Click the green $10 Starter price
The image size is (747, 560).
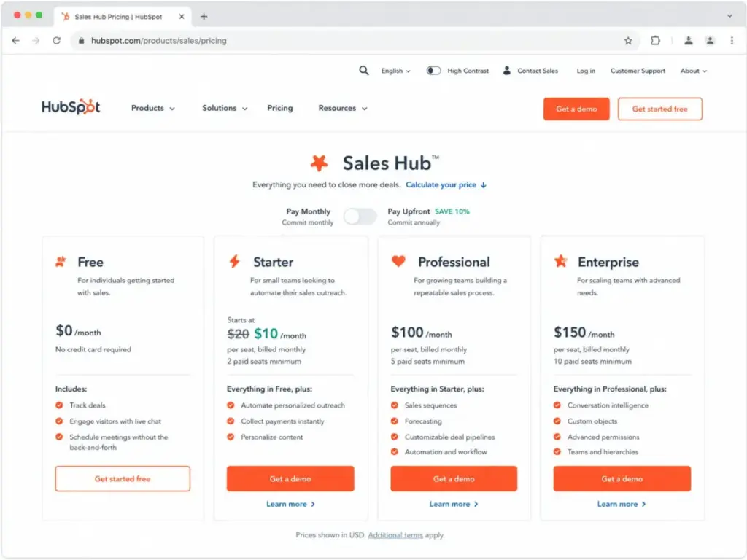click(266, 333)
